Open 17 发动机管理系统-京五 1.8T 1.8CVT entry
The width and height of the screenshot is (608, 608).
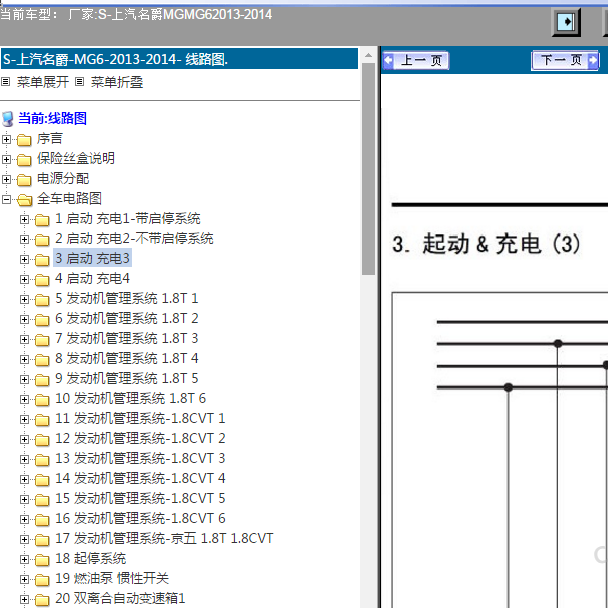coord(164,538)
